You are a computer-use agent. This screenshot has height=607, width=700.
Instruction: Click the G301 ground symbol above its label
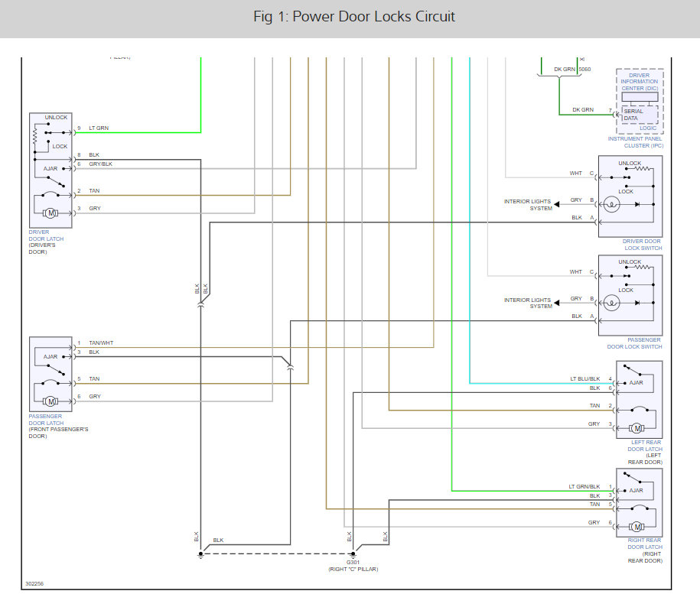pyautogui.click(x=353, y=555)
